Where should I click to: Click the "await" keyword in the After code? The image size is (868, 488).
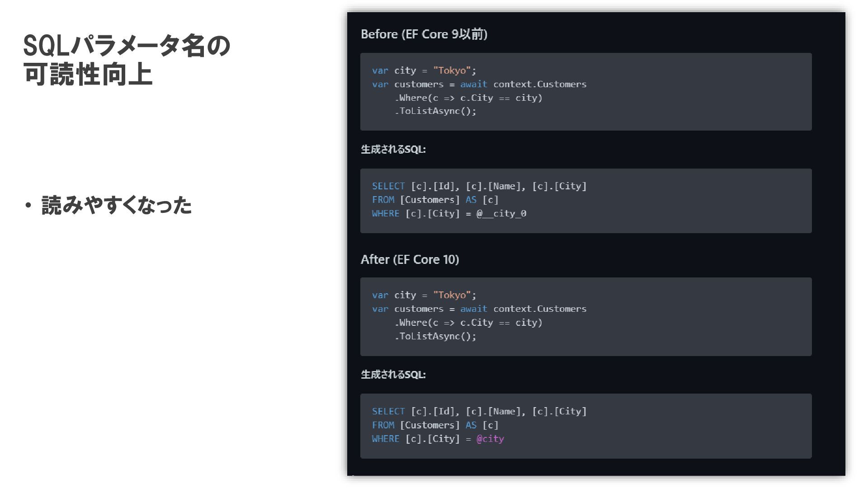(x=473, y=309)
